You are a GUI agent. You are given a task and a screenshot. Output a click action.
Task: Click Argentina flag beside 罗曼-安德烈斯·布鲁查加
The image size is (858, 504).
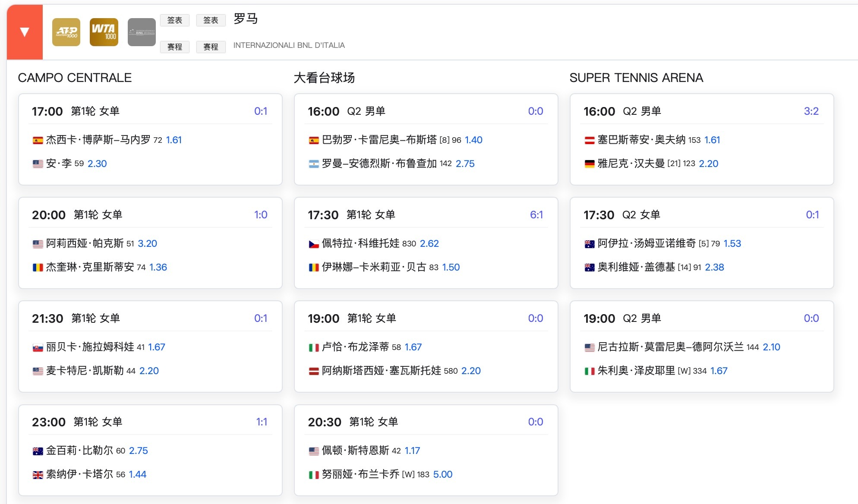click(x=314, y=164)
